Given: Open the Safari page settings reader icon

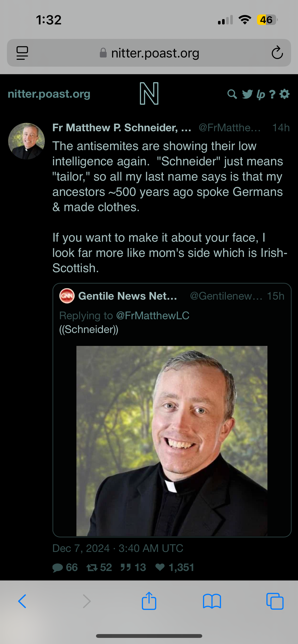Looking at the screenshot, I should (x=22, y=53).
